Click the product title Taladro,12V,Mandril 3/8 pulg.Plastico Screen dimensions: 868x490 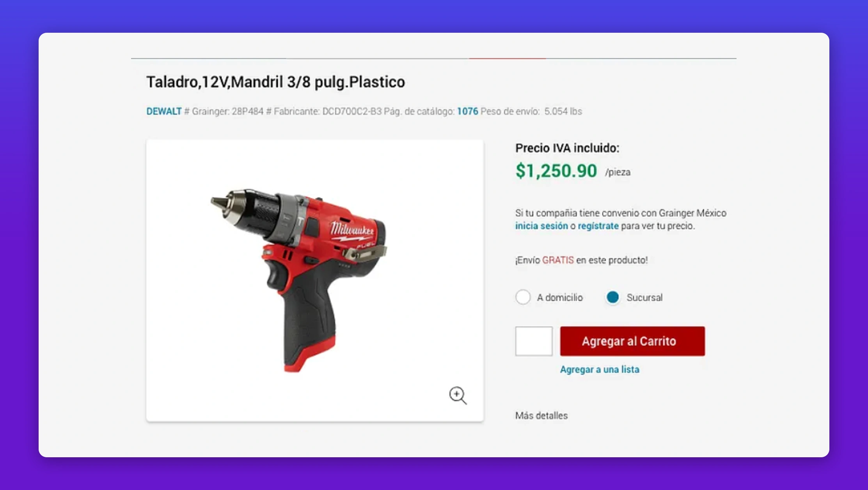pos(275,82)
